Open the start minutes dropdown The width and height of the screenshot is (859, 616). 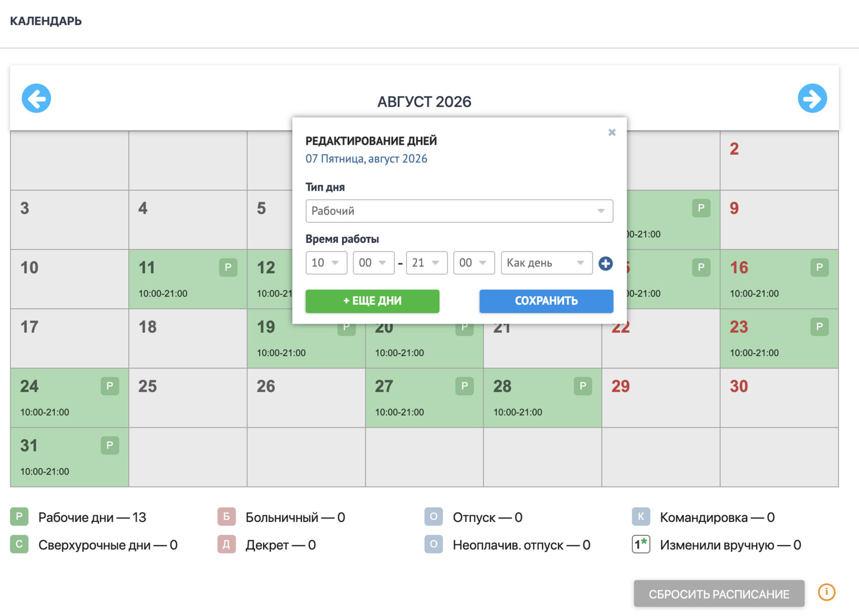coord(373,263)
